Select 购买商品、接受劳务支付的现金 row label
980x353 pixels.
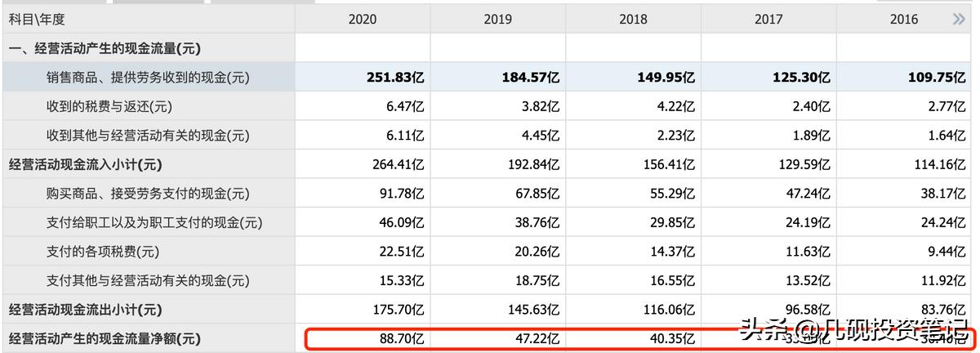click(x=147, y=194)
